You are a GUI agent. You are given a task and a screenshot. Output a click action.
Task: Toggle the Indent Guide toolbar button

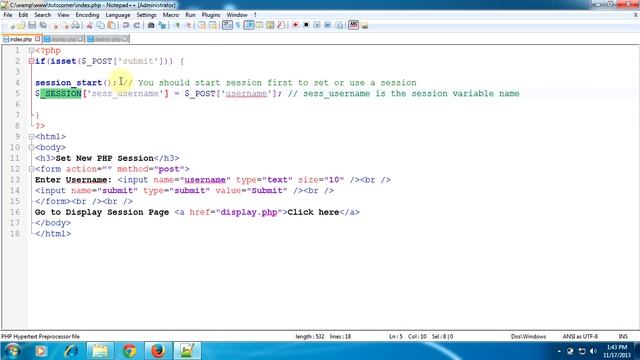point(249,25)
